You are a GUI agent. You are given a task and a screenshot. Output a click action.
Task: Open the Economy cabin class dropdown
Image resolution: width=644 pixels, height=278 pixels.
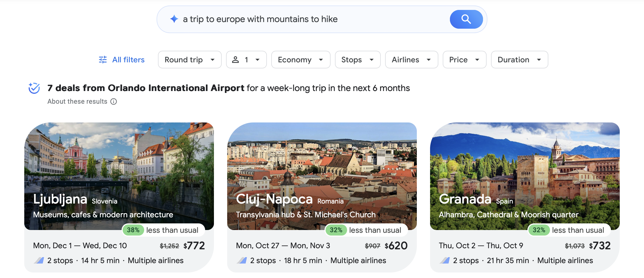[300, 60]
